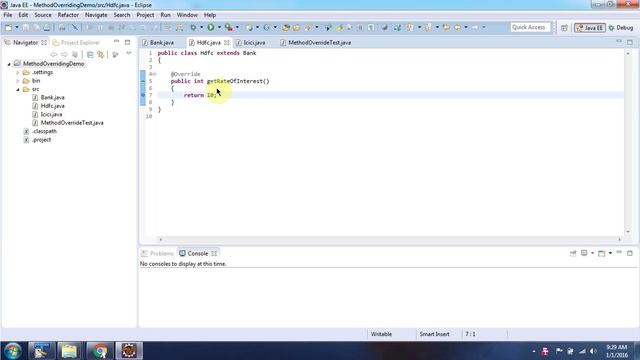Switch to the Bank.java editor tab
The width and height of the screenshot is (640, 360).
tap(158, 42)
